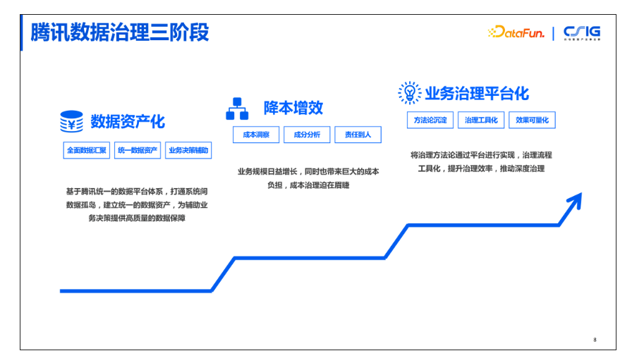Select the 治理工具化 tag box
Screen dimensions: 644x358
(x=481, y=120)
